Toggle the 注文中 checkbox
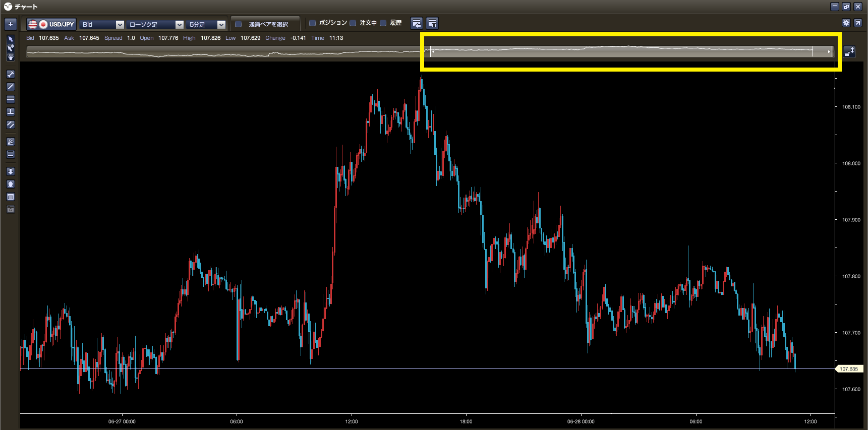The image size is (868, 430). [353, 23]
